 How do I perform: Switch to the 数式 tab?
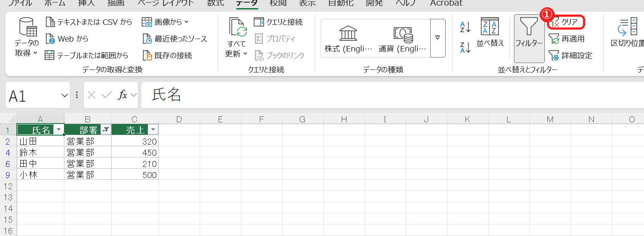click(215, 3)
